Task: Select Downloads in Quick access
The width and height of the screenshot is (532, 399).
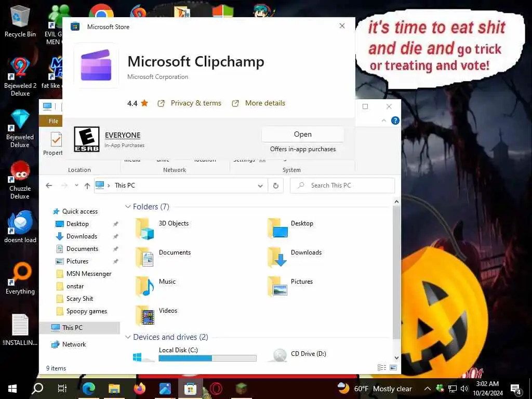Action: (82, 236)
